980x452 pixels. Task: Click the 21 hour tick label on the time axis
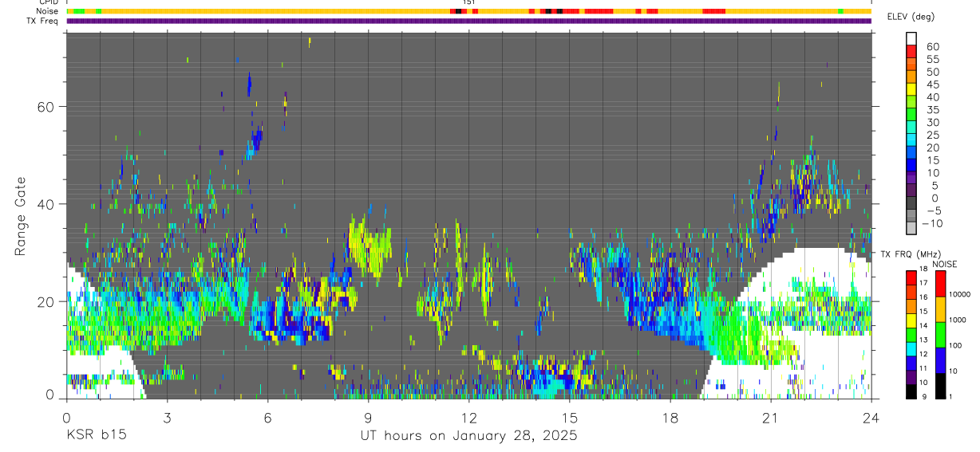pos(771,418)
